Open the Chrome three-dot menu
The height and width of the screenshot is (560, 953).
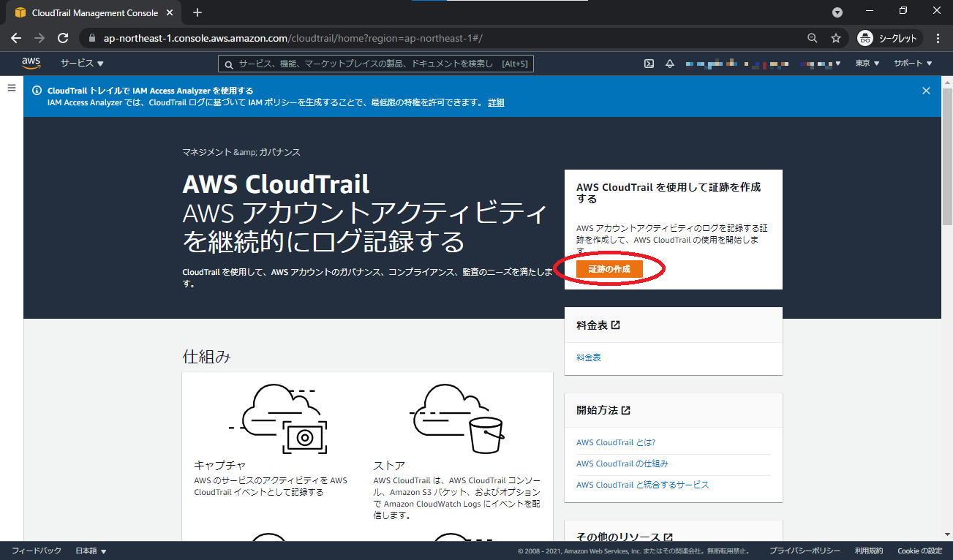click(x=938, y=38)
